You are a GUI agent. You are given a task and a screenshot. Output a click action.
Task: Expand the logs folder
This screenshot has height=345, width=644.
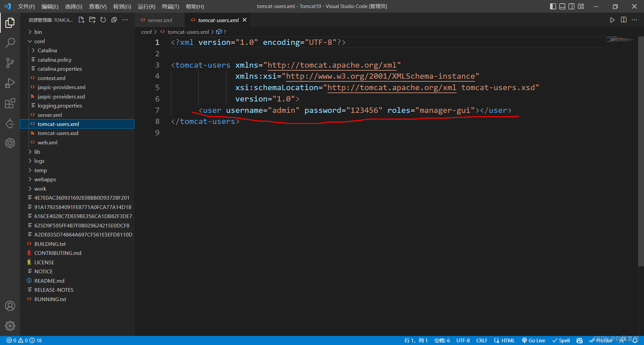(77, 161)
